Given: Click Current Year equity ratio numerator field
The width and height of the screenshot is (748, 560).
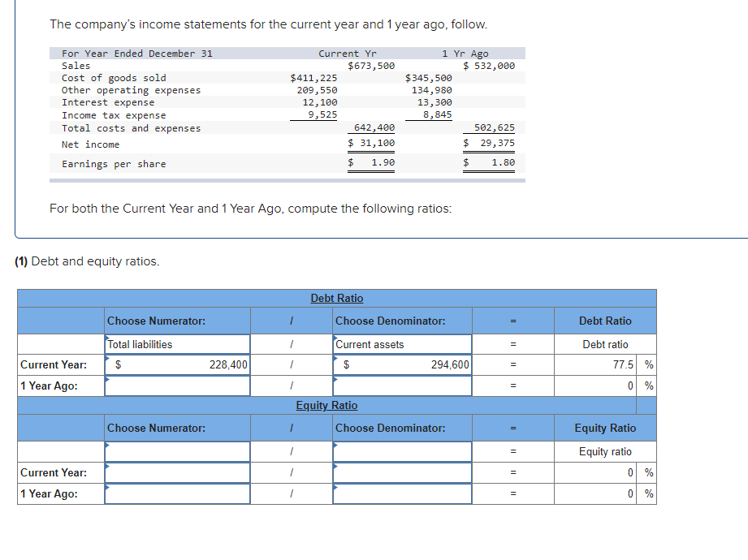Looking at the screenshot, I should tap(178, 472).
